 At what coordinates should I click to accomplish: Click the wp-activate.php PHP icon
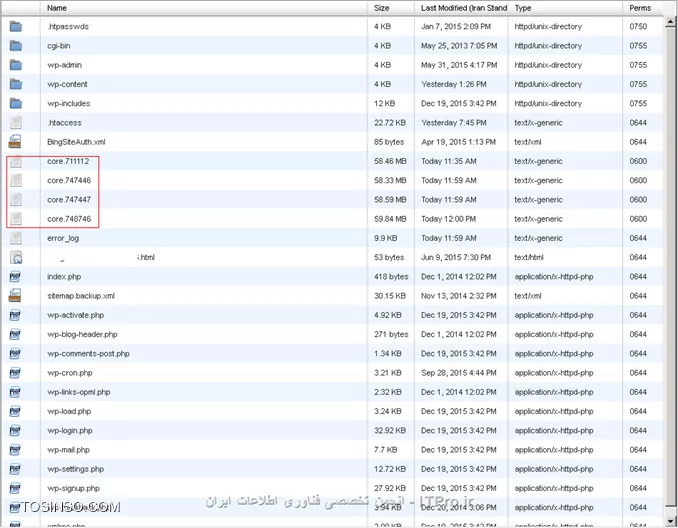(x=15, y=315)
